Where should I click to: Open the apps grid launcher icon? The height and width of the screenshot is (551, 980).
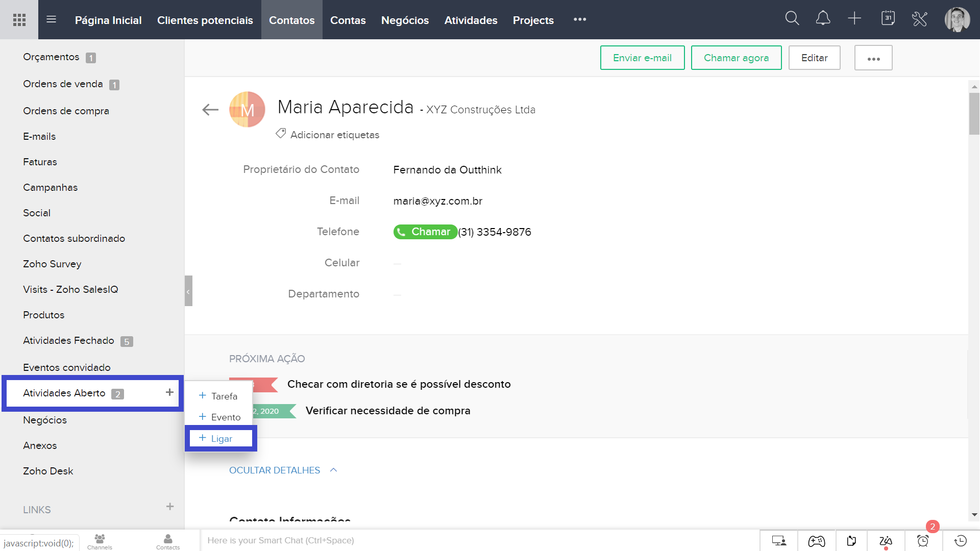coord(19,20)
